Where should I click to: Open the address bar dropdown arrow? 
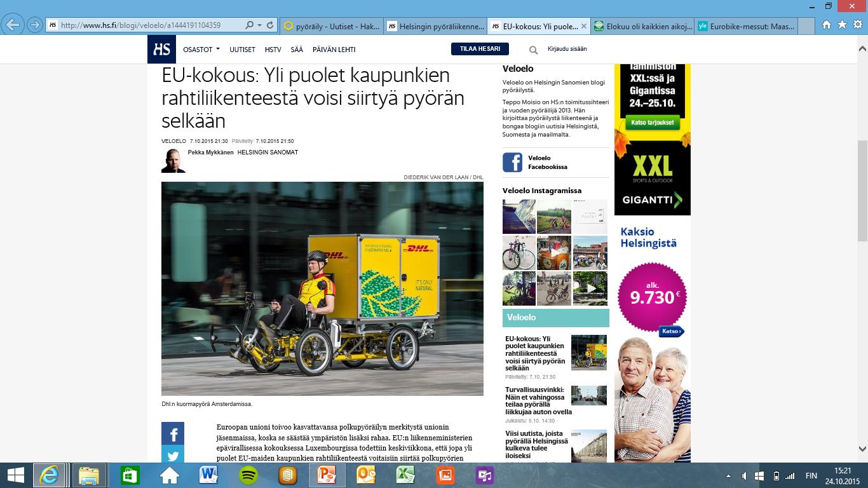tap(259, 25)
